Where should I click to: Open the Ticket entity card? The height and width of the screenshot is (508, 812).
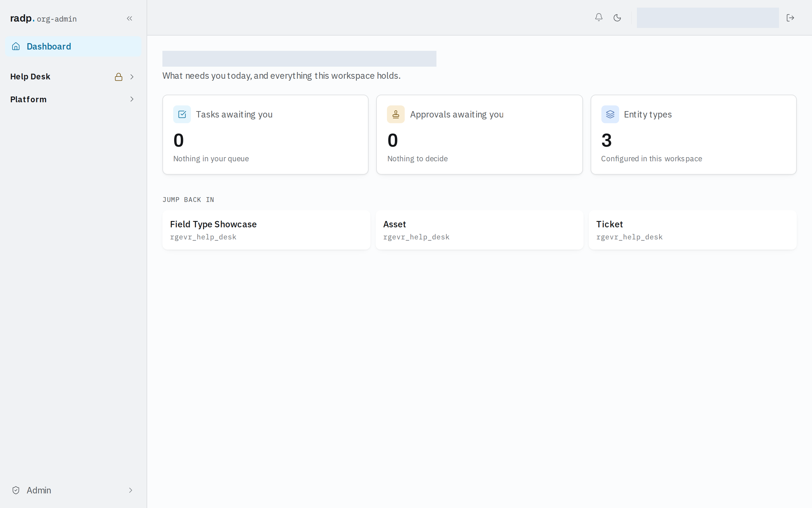click(x=692, y=230)
